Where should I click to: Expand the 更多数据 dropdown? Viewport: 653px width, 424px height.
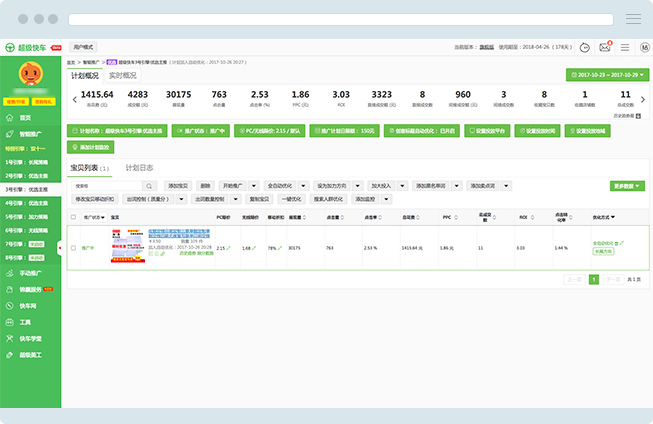(626, 186)
